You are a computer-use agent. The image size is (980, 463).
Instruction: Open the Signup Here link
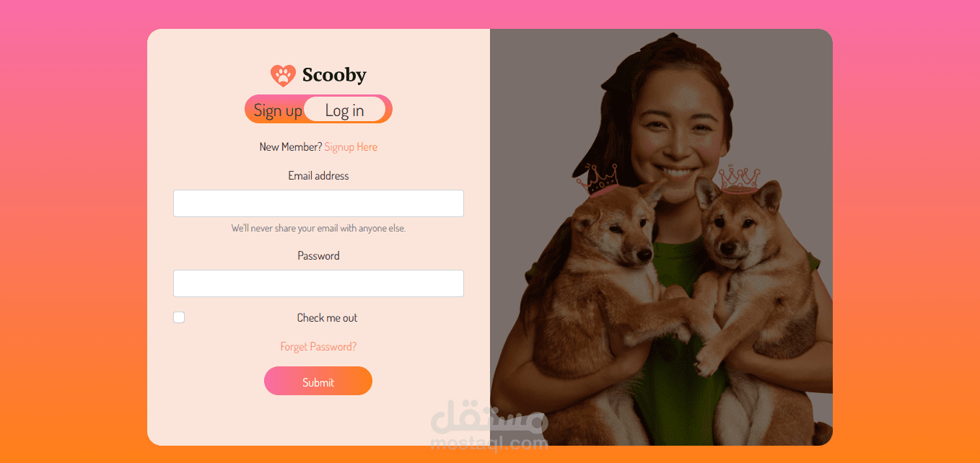coord(351,147)
